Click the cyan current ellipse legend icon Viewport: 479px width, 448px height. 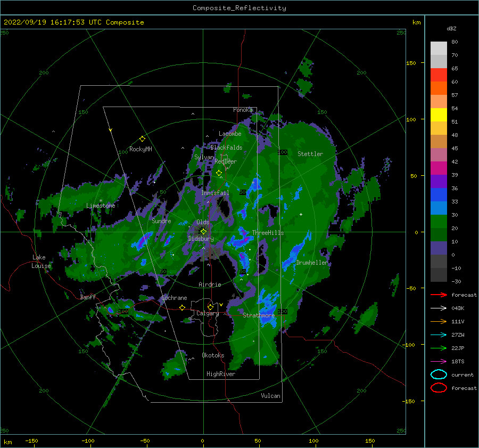click(x=439, y=374)
